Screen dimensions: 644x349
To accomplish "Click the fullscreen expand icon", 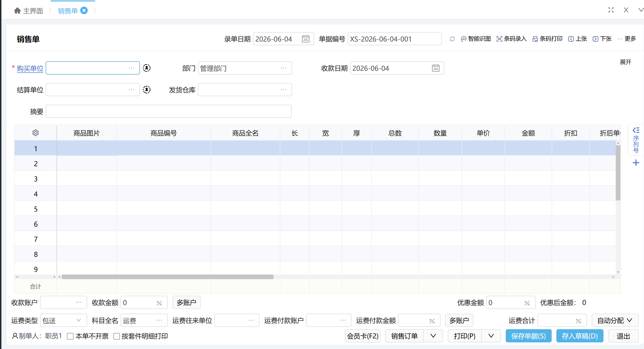I will coord(611,10).
